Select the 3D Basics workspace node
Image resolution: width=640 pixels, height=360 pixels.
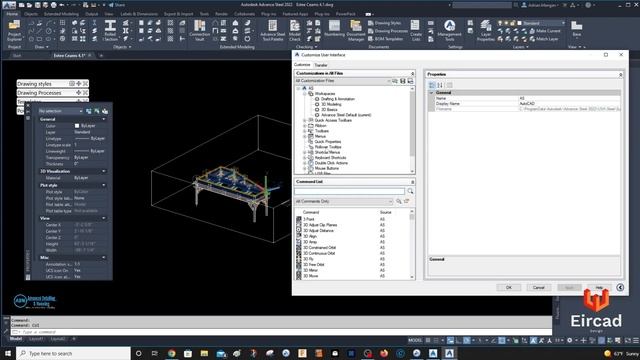click(329, 109)
